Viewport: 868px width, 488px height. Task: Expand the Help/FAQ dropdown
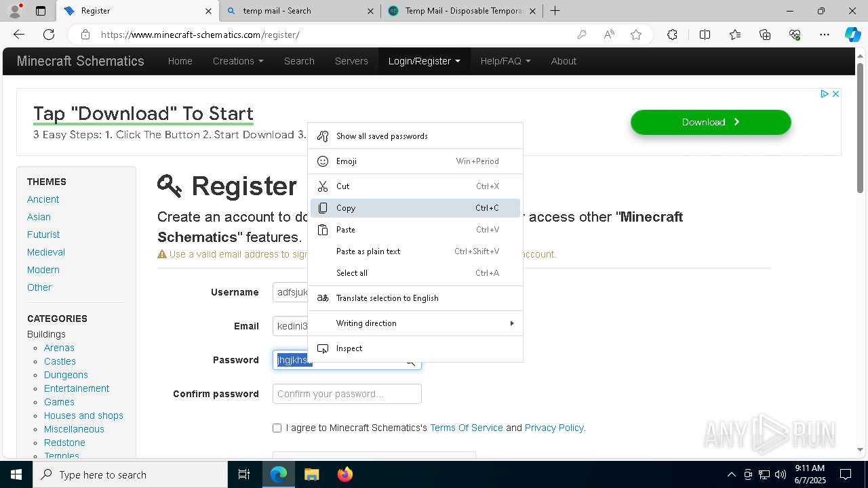click(505, 61)
